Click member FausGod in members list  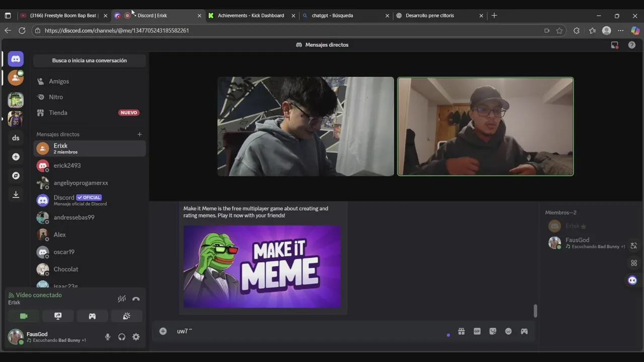(x=587, y=243)
